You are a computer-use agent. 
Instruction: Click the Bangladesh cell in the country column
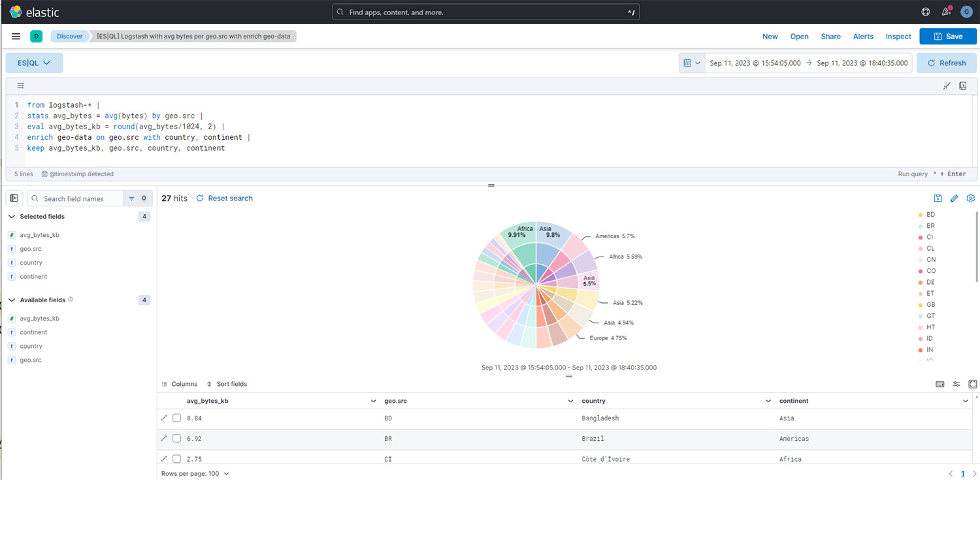(x=600, y=418)
